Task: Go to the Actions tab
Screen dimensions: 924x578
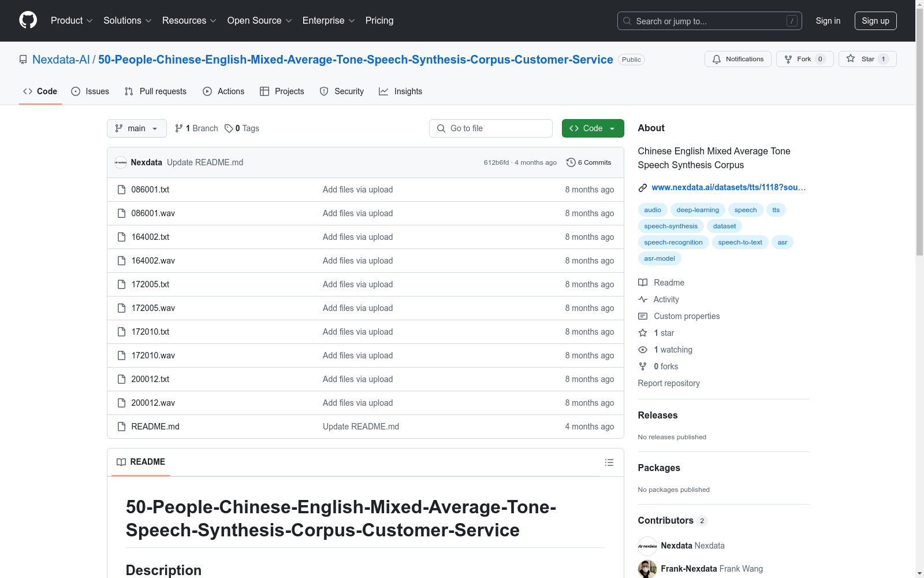Action: [x=223, y=91]
